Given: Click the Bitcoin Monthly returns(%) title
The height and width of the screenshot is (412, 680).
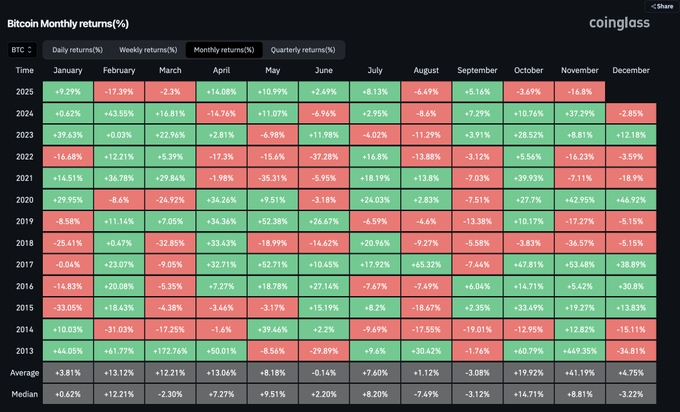Looking at the screenshot, I should [x=68, y=22].
